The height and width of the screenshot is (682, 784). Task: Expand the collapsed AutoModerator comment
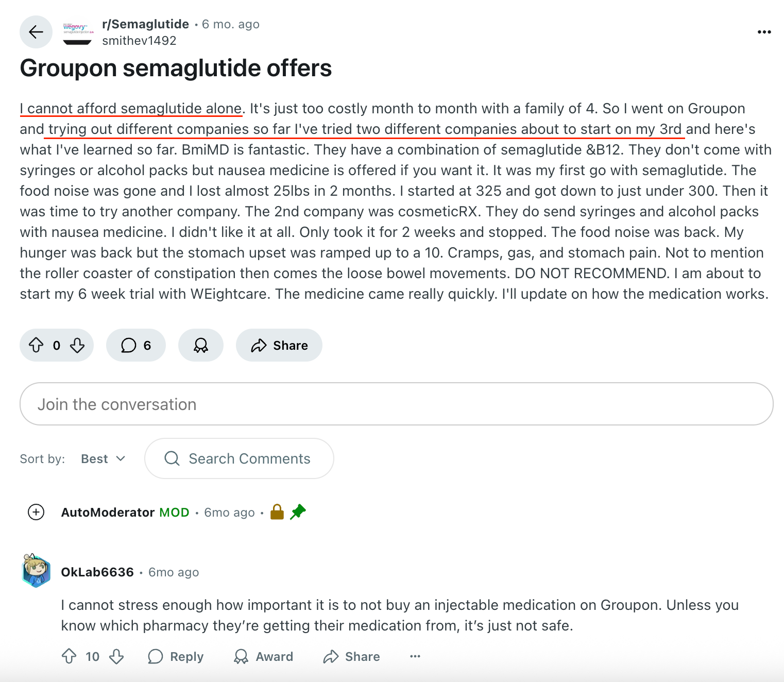36,512
